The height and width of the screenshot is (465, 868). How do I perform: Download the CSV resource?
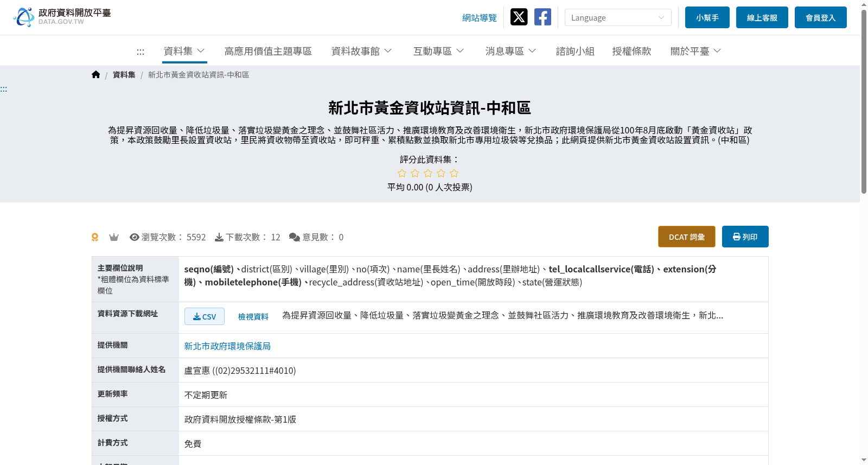[205, 316]
